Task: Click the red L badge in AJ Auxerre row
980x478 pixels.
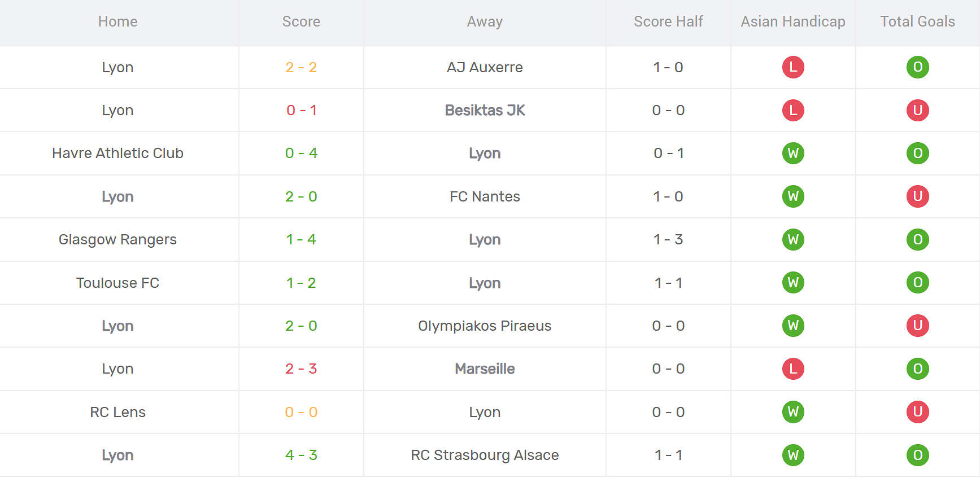Action: click(793, 67)
